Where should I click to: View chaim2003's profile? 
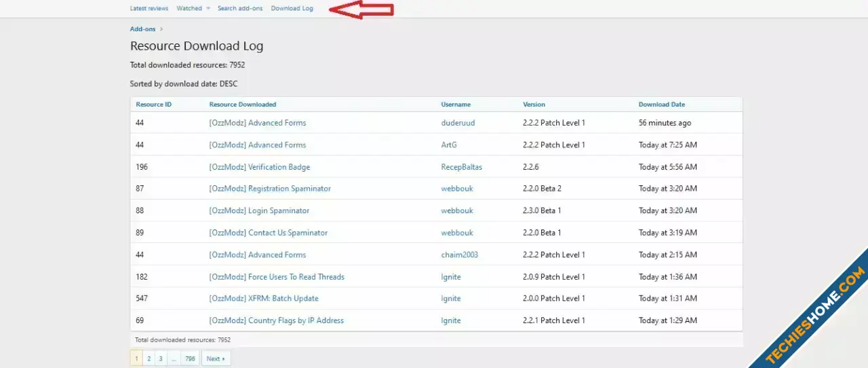tap(459, 255)
